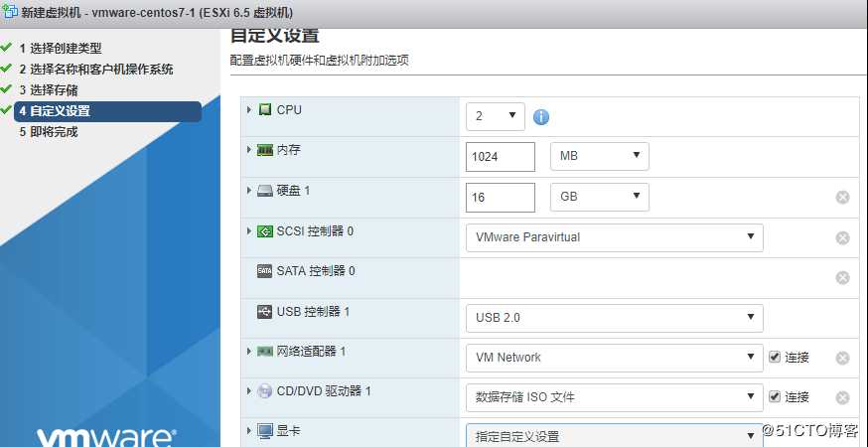Screen dimensions: 868x447
Task: Expand the CD/DVD 驱动器 1 row
Action: tap(249, 391)
